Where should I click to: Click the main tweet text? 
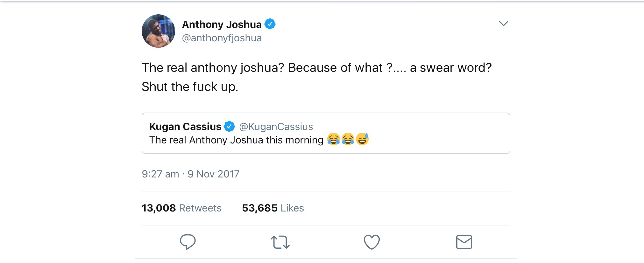pos(316,68)
